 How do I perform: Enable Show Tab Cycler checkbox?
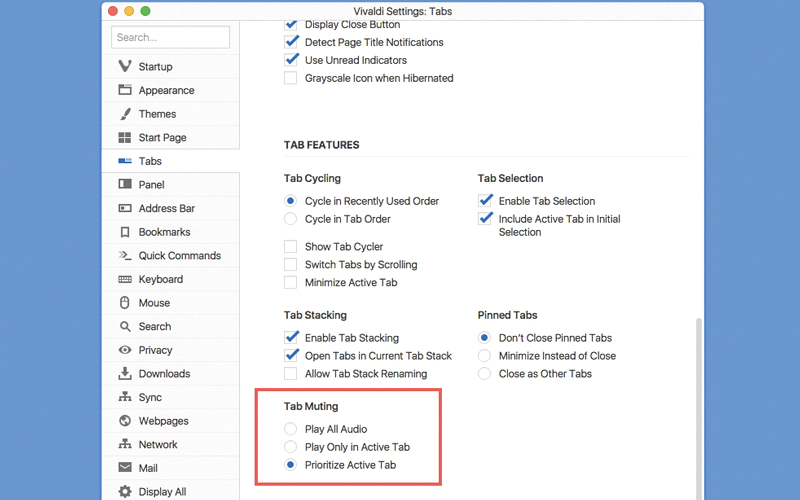click(291, 247)
